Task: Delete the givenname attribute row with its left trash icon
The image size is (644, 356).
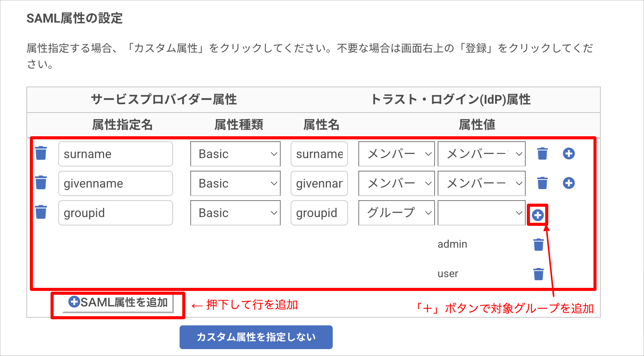Action: pos(41,183)
